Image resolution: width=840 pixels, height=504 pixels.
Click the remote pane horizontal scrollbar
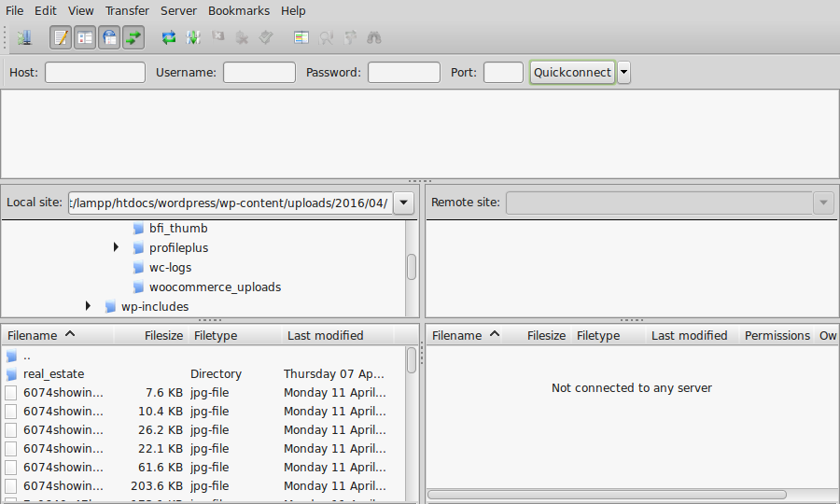[607, 494]
